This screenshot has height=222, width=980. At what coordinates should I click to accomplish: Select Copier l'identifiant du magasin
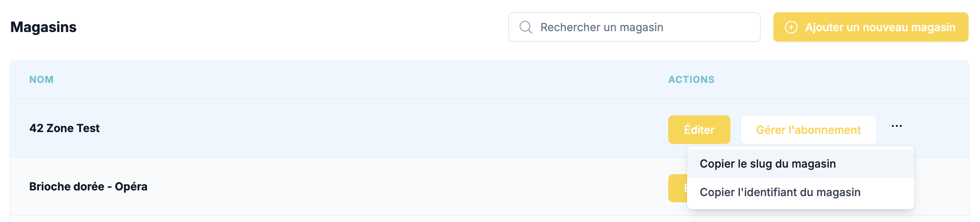(780, 192)
